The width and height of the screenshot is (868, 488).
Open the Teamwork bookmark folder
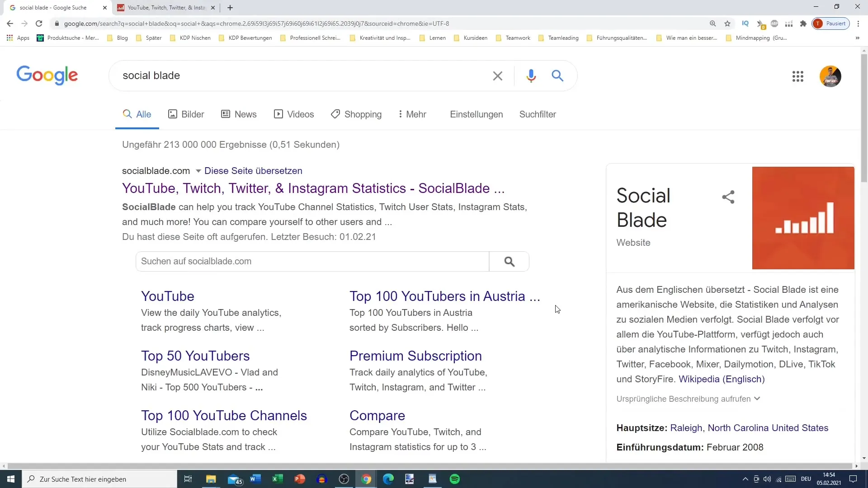[513, 38]
